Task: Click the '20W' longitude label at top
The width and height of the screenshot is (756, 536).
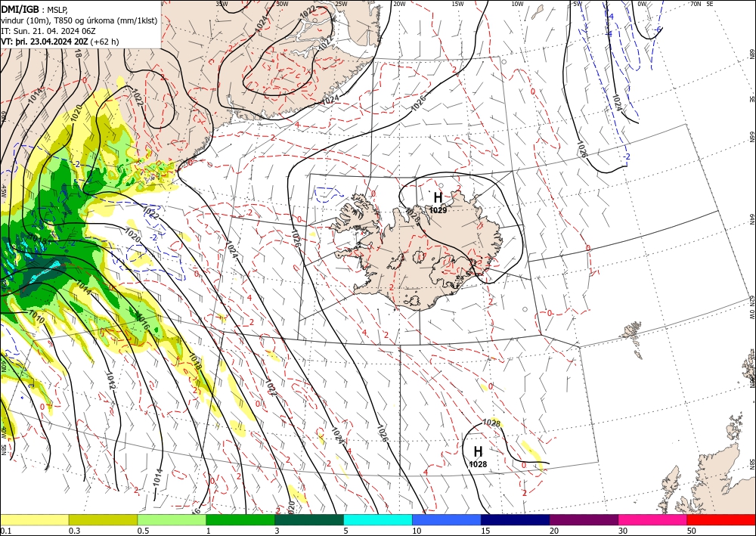Action: pyautogui.click(x=399, y=4)
